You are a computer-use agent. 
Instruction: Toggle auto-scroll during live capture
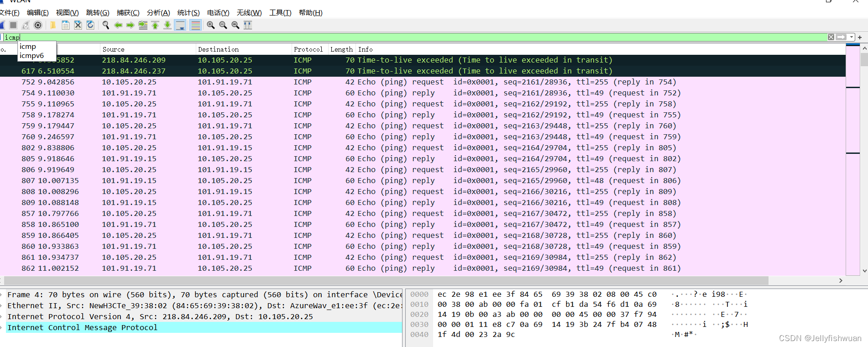pos(180,25)
